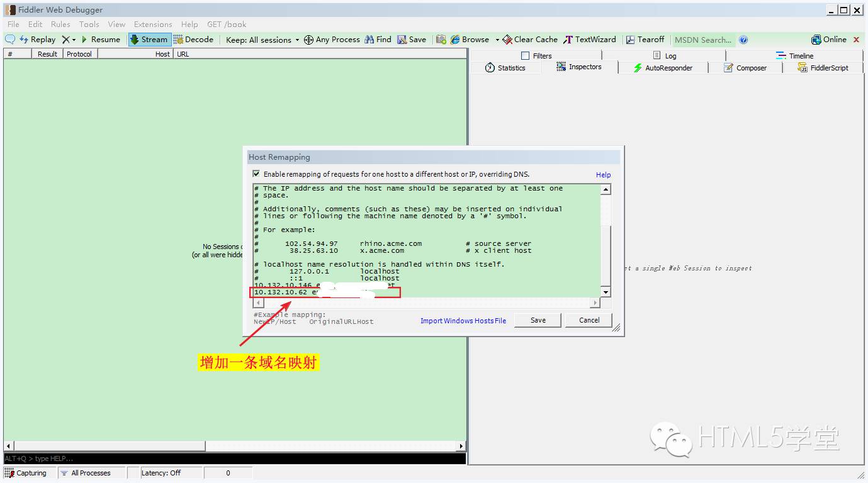
Task: Click the 10.132.10.62 mapping line
Action: coord(325,292)
